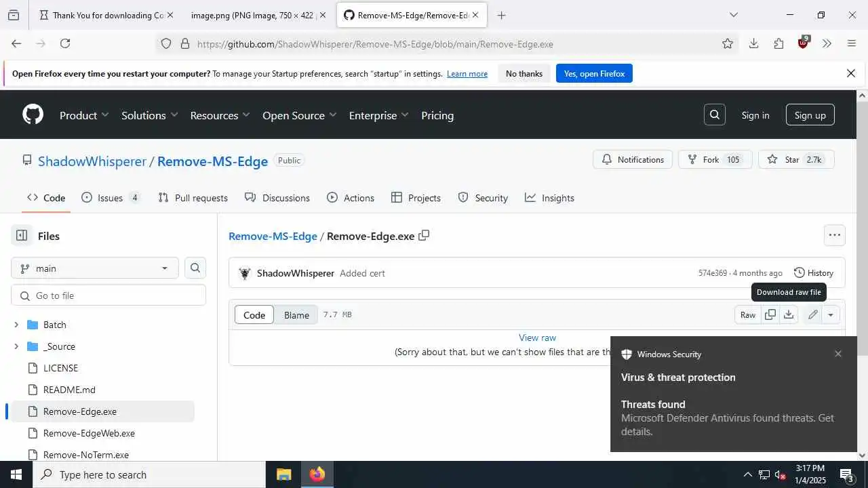This screenshot has height=488, width=868.
Task: Click the Sign in link
Action: (755, 115)
